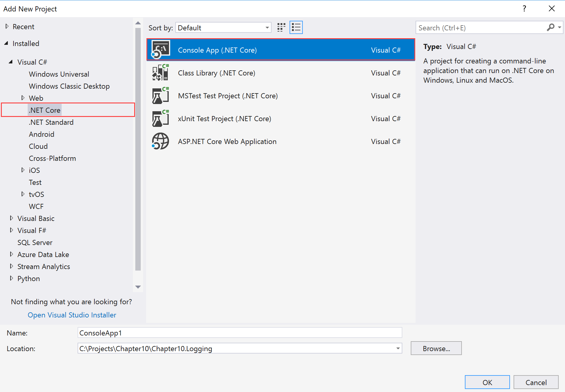This screenshot has height=392, width=565.
Task: Click the ASP.NET Core Web Application globe icon
Action: click(161, 141)
